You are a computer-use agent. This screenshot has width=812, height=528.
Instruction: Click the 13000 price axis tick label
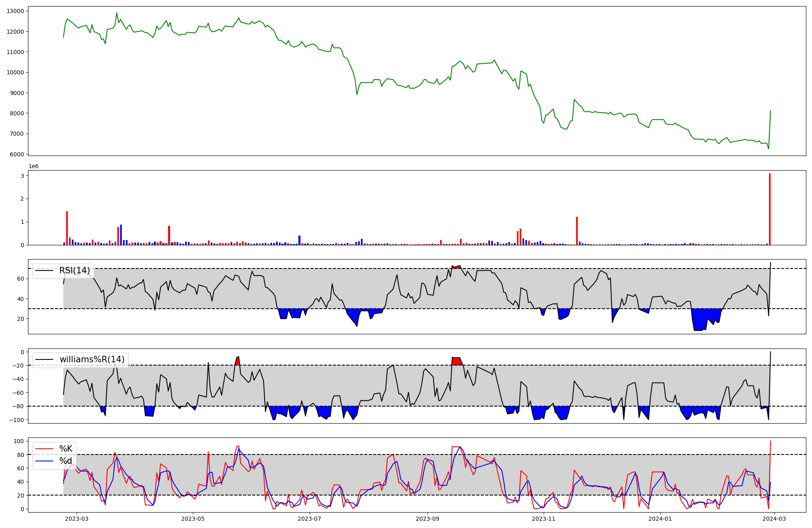pos(15,11)
